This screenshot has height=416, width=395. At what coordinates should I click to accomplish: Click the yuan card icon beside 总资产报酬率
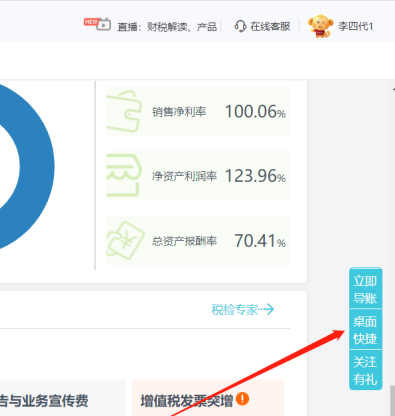click(125, 240)
